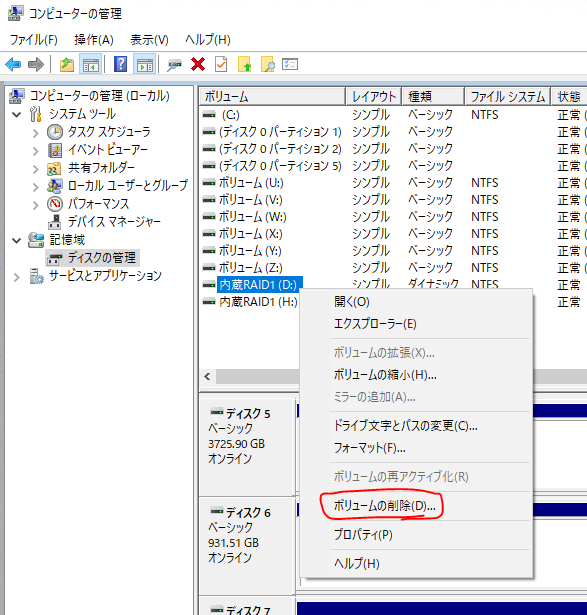Click the show/hide console tree icon

coord(91,64)
